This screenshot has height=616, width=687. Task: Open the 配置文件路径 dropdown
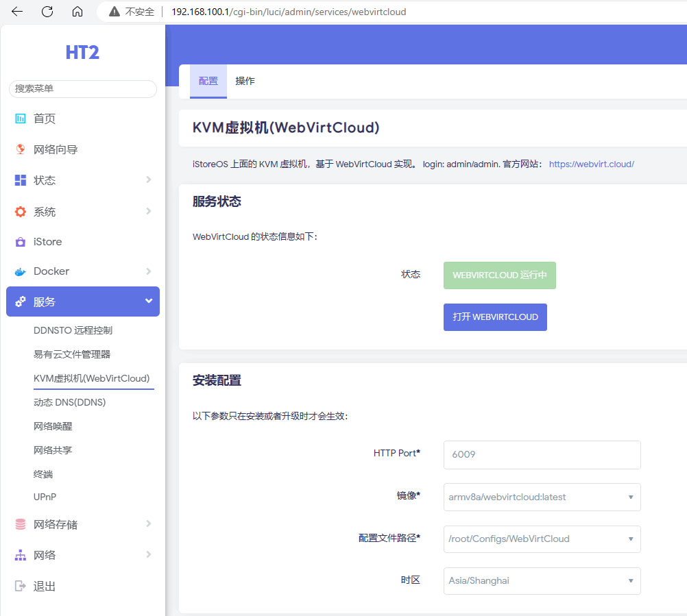click(542, 539)
